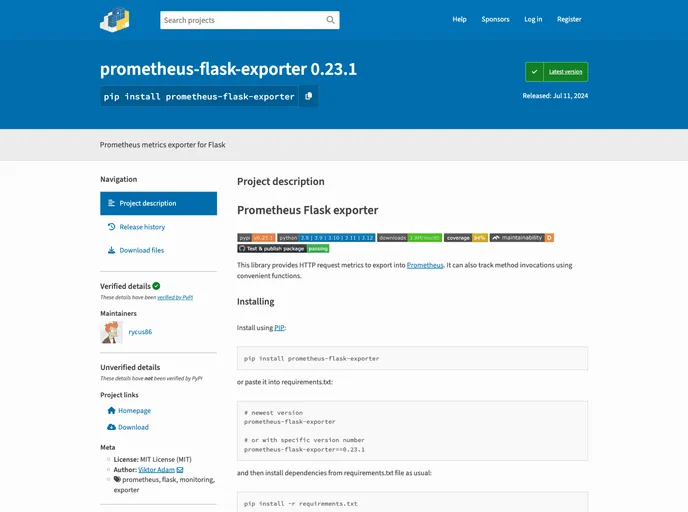Screen dimensions: 688x512
Task: Click the coverage badge
Action: 466,238
